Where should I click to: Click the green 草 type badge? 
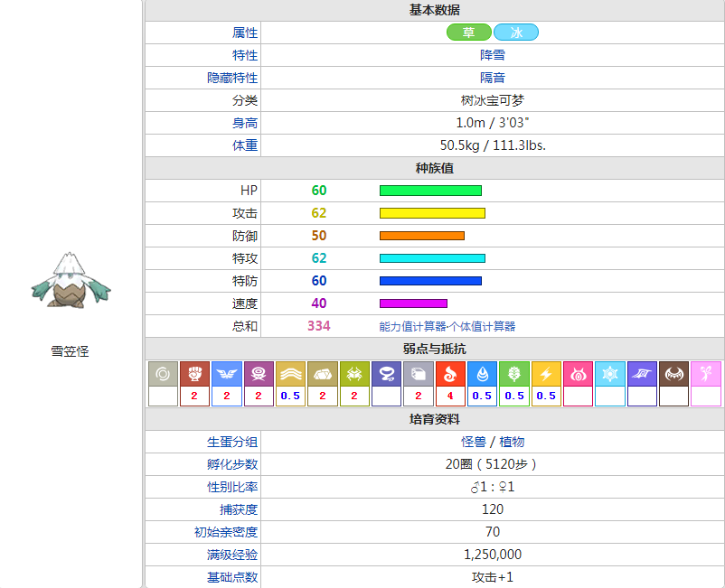tap(469, 33)
